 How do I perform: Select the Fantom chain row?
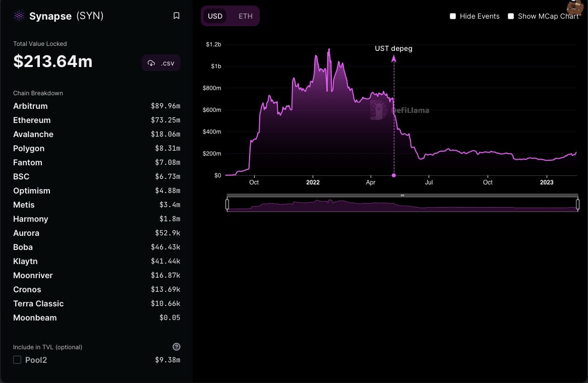(x=97, y=163)
